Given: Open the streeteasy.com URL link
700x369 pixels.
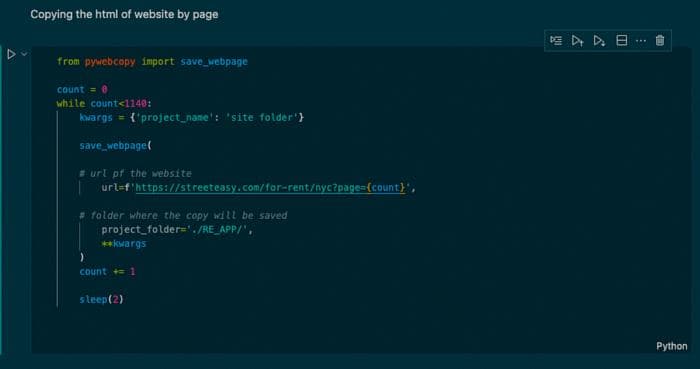Looking at the screenshot, I should pos(271,187).
